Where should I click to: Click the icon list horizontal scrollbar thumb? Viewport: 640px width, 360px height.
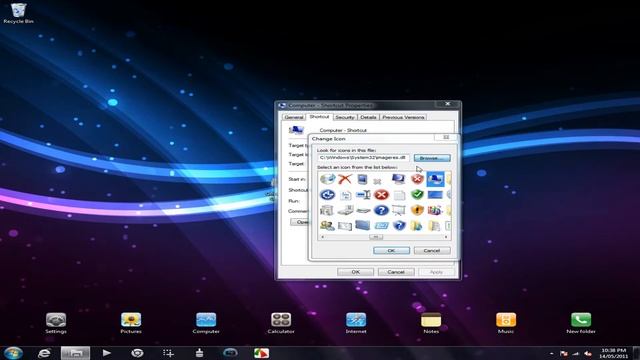pyautogui.click(x=376, y=237)
